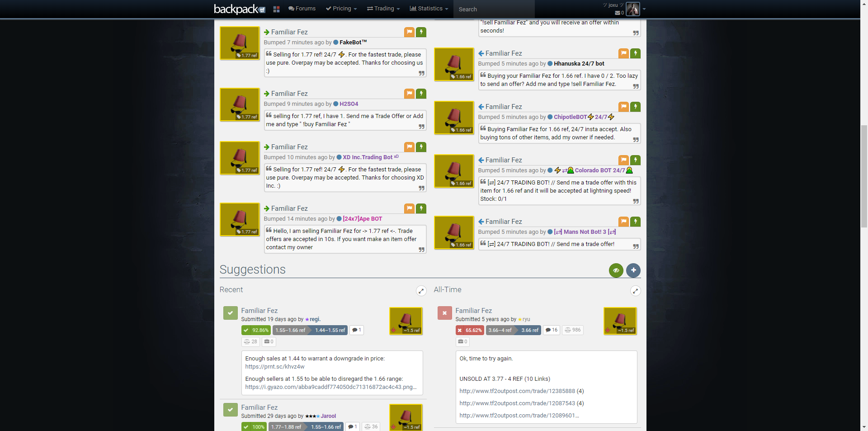
Task: Open XD Inc.Trading Bot profile link
Action: click(370, 157)
